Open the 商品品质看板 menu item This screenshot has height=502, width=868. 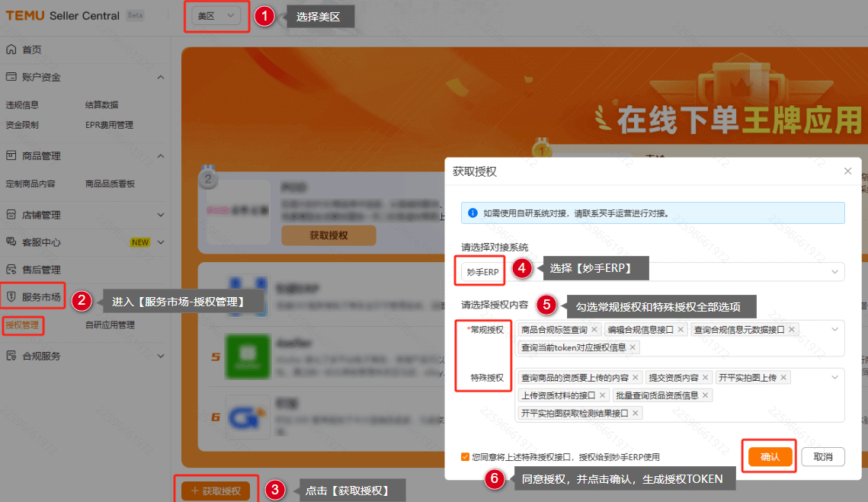coord(111,183)
